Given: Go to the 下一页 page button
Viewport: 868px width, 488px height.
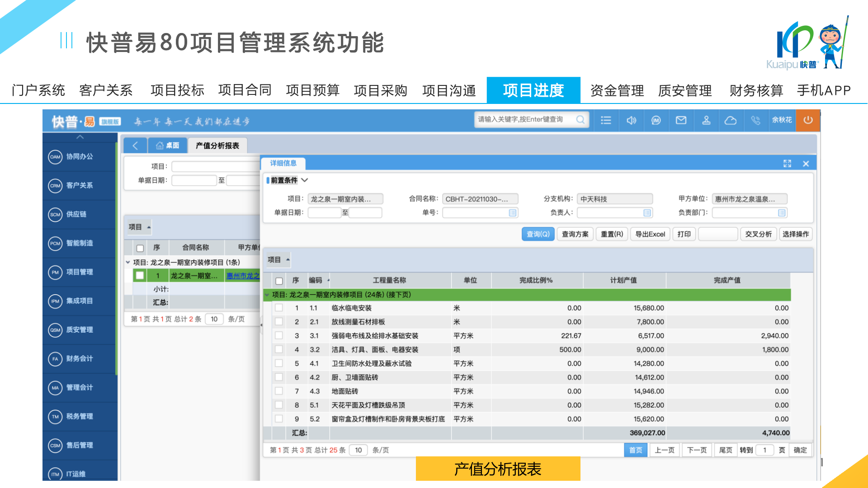Looking at the screenshot, I should (x=697, y=450).
